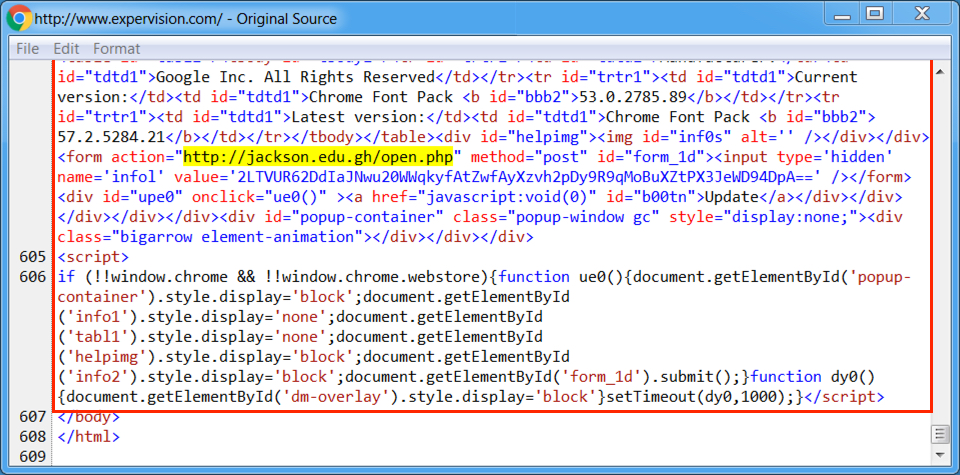
Task: Click the closing </html> tag
Action: pos(89,437)
